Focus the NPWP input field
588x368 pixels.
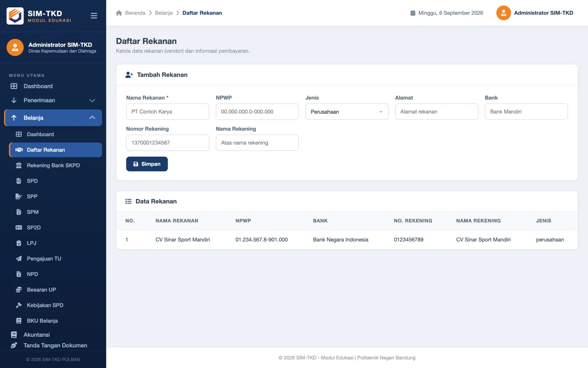click(x=257, y=112)
